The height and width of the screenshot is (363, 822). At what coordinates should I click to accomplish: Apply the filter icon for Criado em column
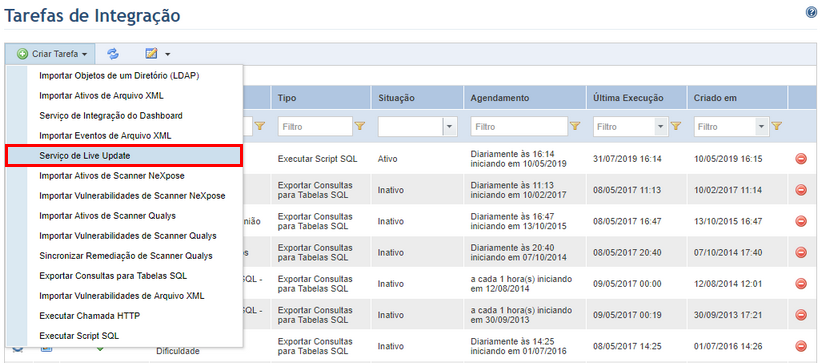click(x=777, y=126)
